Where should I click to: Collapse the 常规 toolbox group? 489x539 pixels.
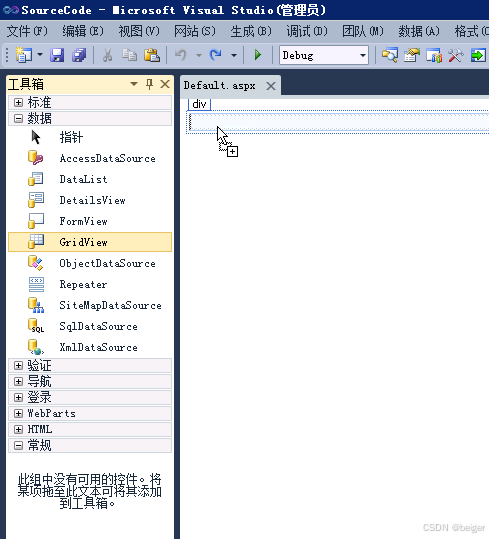point(19,446)
